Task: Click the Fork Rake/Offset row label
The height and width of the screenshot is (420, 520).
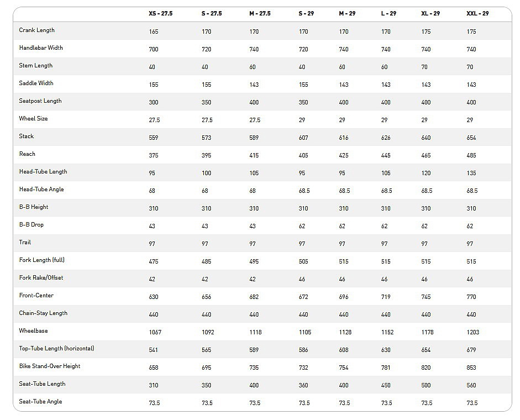Action: (41, 277)
